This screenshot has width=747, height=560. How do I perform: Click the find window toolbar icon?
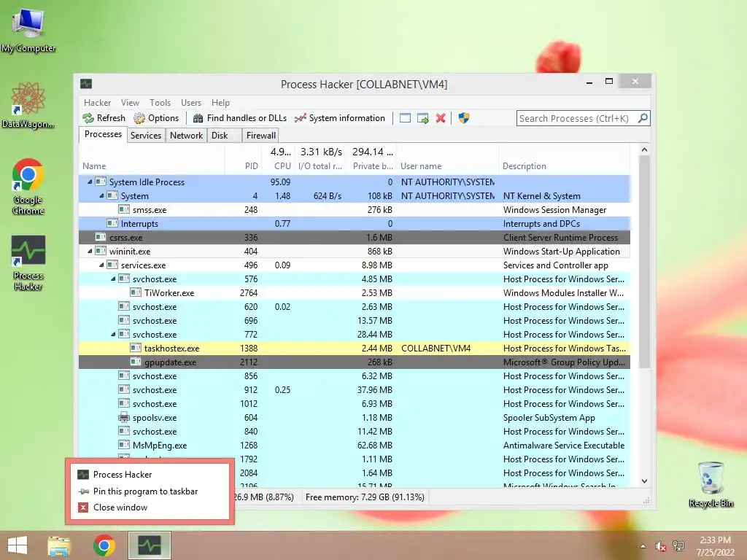[x=405, y=118]
